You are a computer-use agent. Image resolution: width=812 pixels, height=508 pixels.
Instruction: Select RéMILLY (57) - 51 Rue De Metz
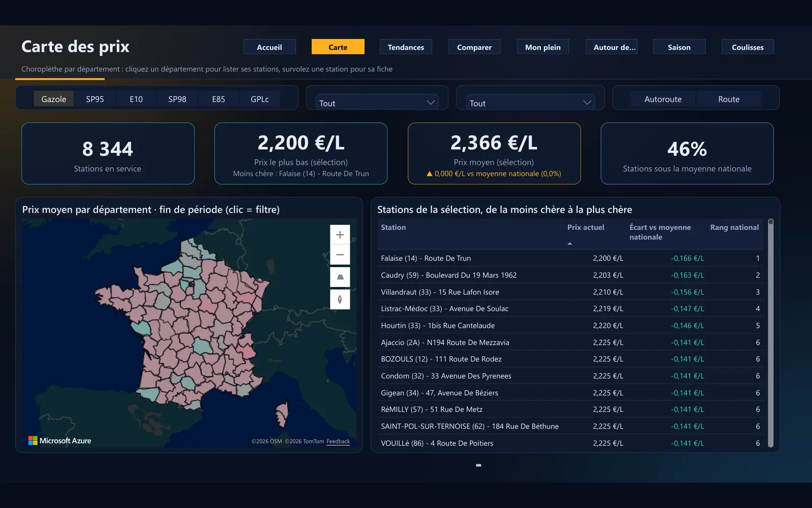[x=570, y=409]
